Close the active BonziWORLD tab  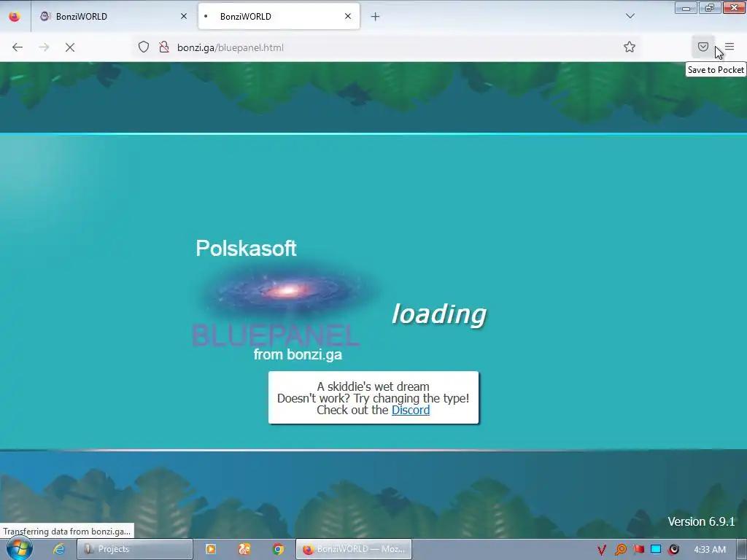pyautogui.click(x=348, y=16)
